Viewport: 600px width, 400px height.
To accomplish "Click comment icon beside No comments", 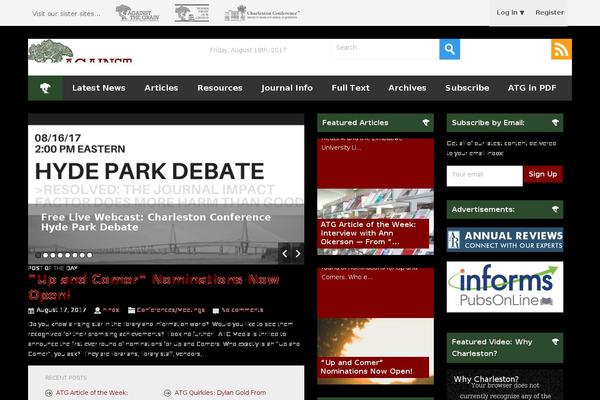I will pyautogui.click(x=216, y=310).
